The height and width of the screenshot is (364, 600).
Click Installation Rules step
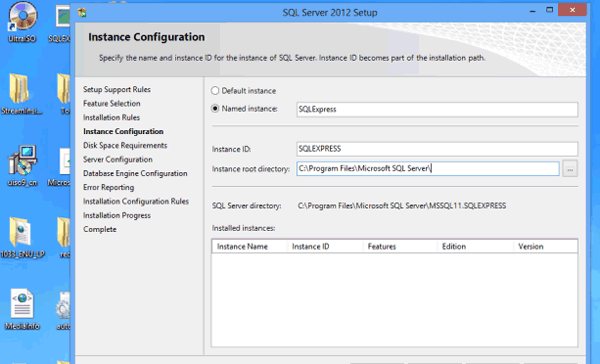[x=111, y=117]
